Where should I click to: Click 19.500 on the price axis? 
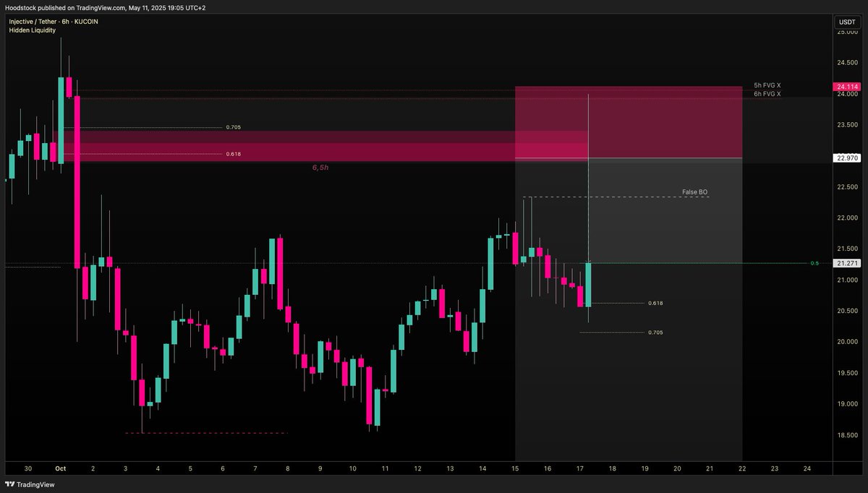(847, 373)
